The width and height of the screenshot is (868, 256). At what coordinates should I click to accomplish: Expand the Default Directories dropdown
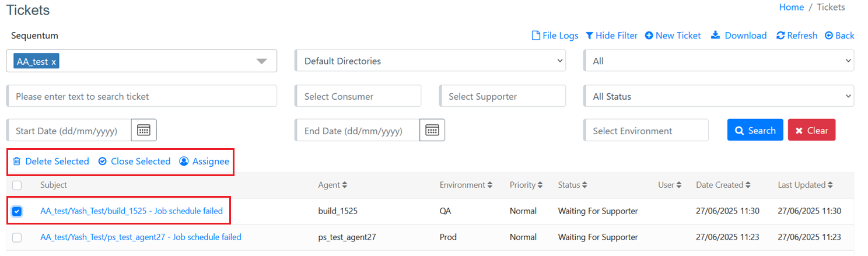pyautogui.click(x=430, y=61)
